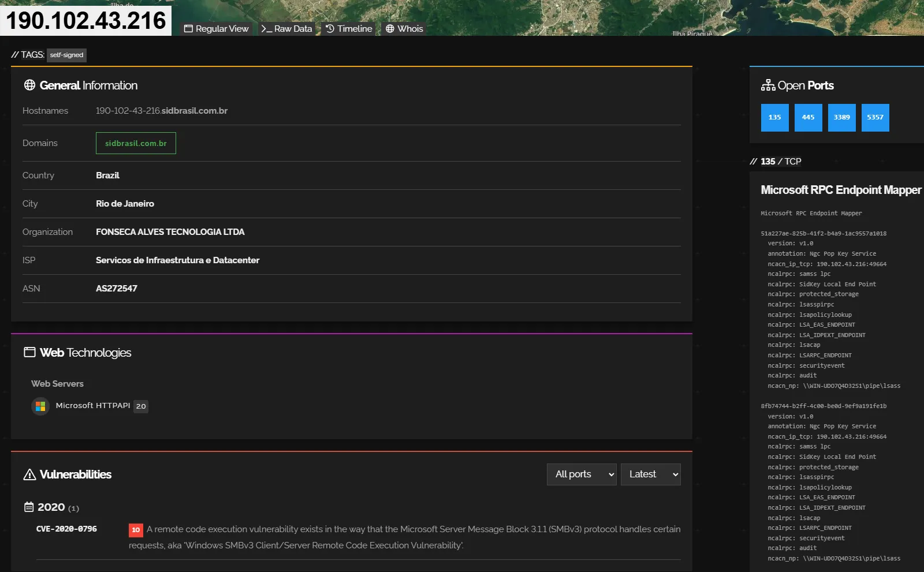Open the All ports filter dropdown
924x572 pixels.
582,474
